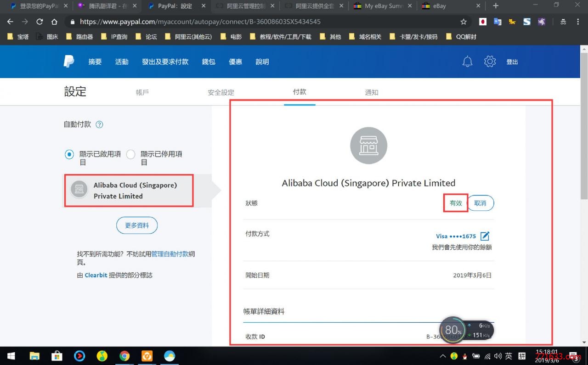Click the 更多資料 button
This screenshot has height=365, width=588.
click(137, 225)
